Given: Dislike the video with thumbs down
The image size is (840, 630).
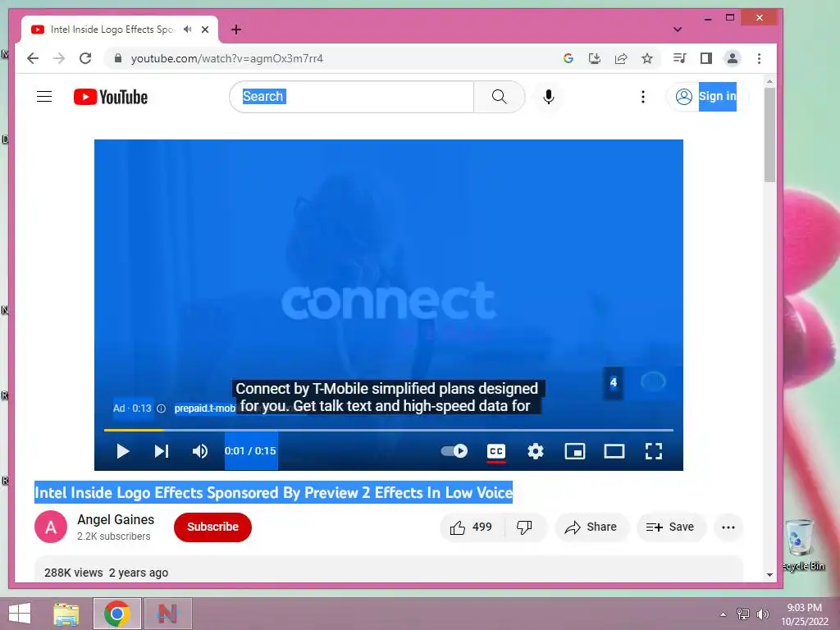Looking at the screenshot, I should point(524,527).
